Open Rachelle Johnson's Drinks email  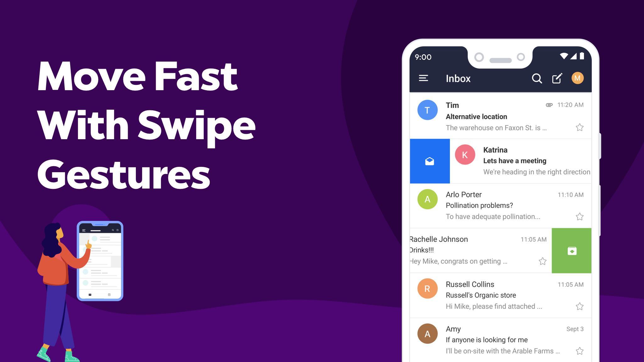(x=476, y=250)
